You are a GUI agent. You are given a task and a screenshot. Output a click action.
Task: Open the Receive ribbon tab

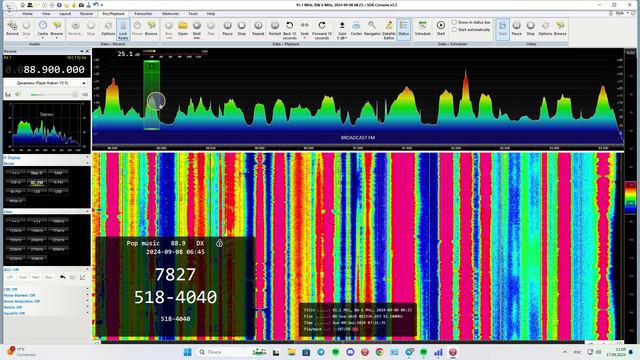tap(86, 13)
